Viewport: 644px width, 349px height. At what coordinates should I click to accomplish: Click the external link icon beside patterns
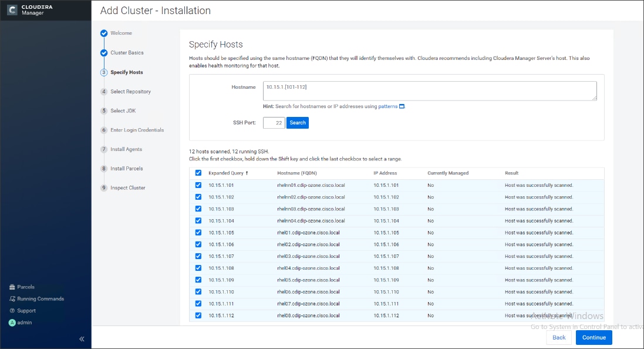402,106
